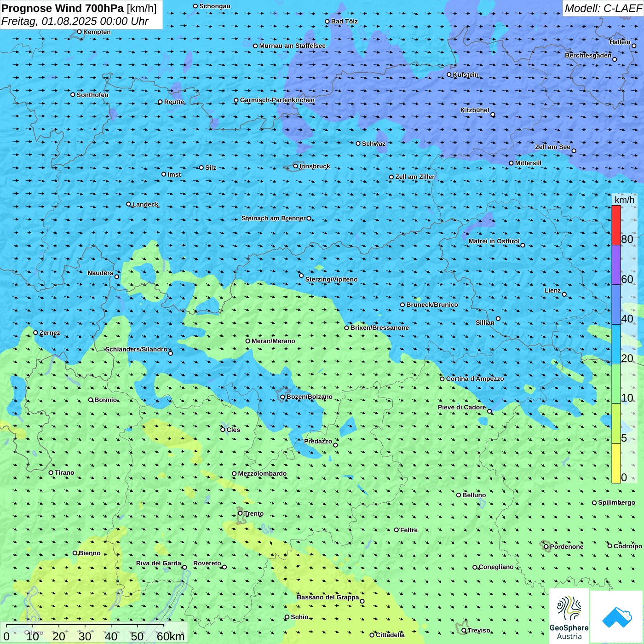Image resolution: width=644 pixels, height=644 pixels.
Task: Click the 'Landeck' label
Action: pyautogui.click(x=145, y=204)
